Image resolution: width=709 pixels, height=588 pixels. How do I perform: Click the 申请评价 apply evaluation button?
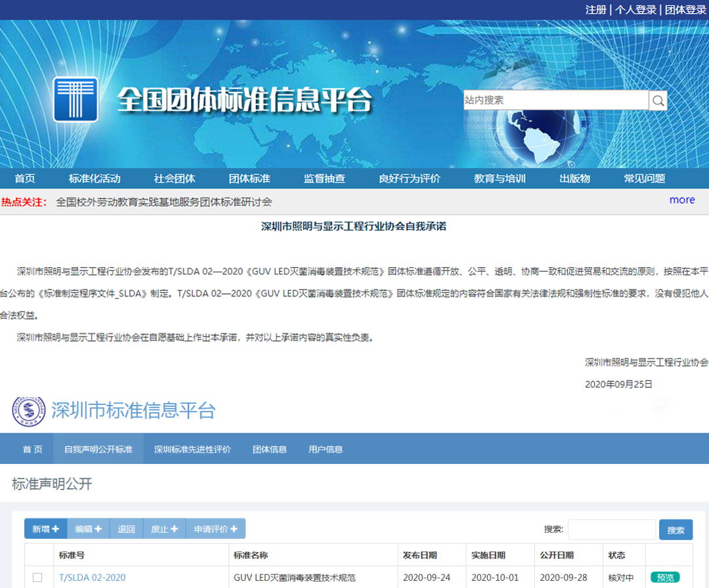coord(215,529)
